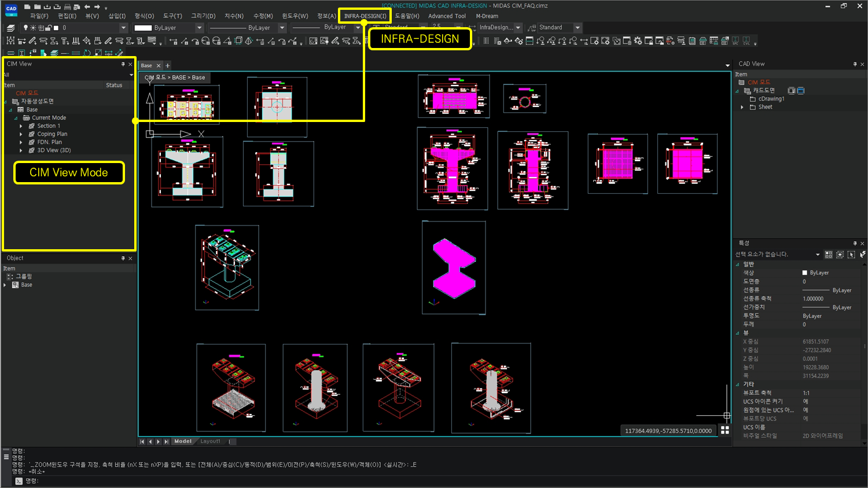Click the new drawing tab plus button
This screenshot has height=488, width=868.
168,65
